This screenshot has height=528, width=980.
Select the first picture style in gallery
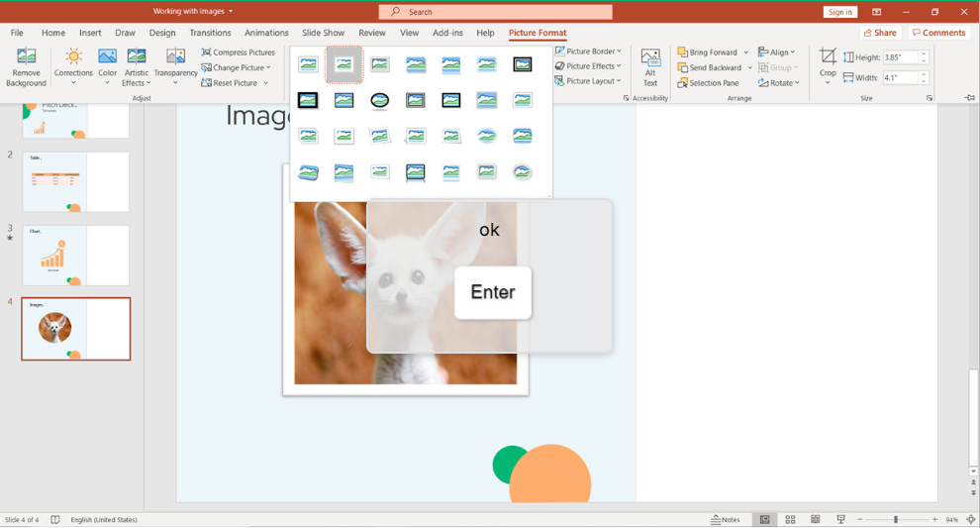308,63
